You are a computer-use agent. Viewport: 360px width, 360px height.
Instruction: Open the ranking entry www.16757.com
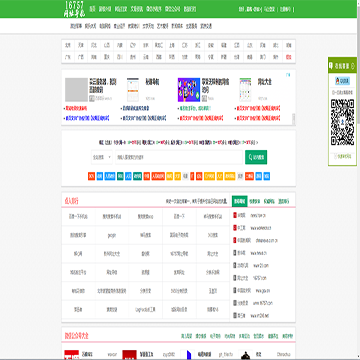tap(263, 303)
